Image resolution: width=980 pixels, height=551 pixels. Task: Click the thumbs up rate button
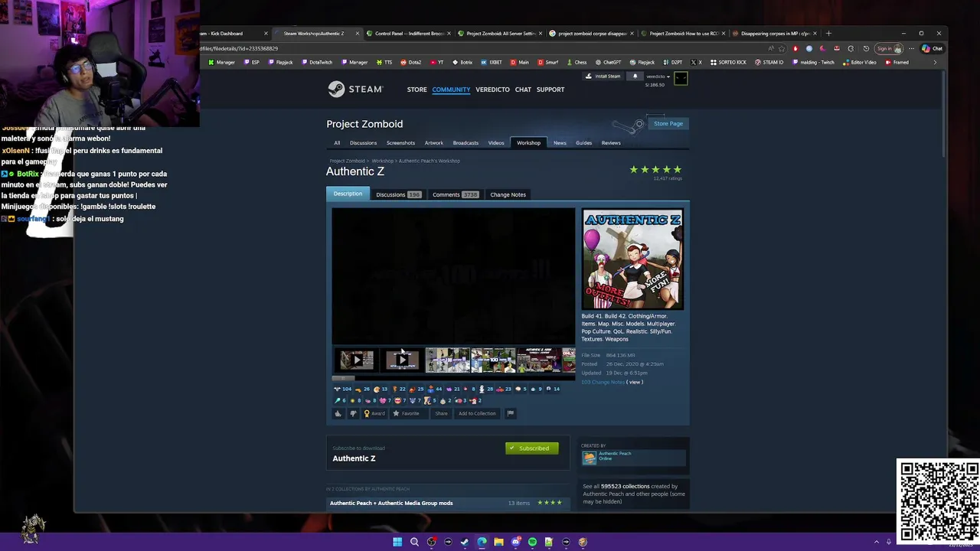pos(338,413)
